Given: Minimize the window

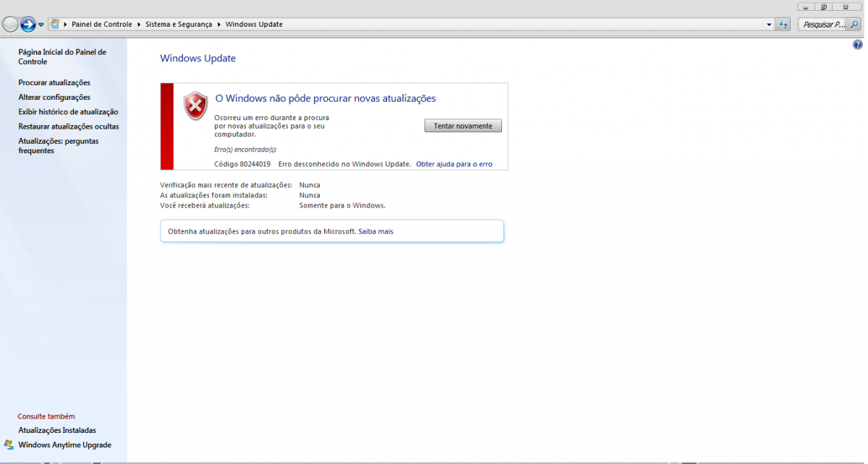Looking at the screenshot, I should [x=806, y=7].
